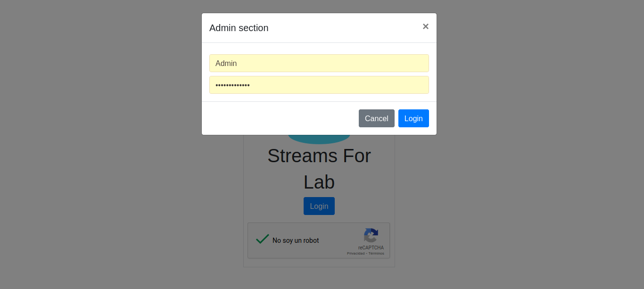Click the reCAPTCHA brand text
The image size is (644, 289).
371,248
